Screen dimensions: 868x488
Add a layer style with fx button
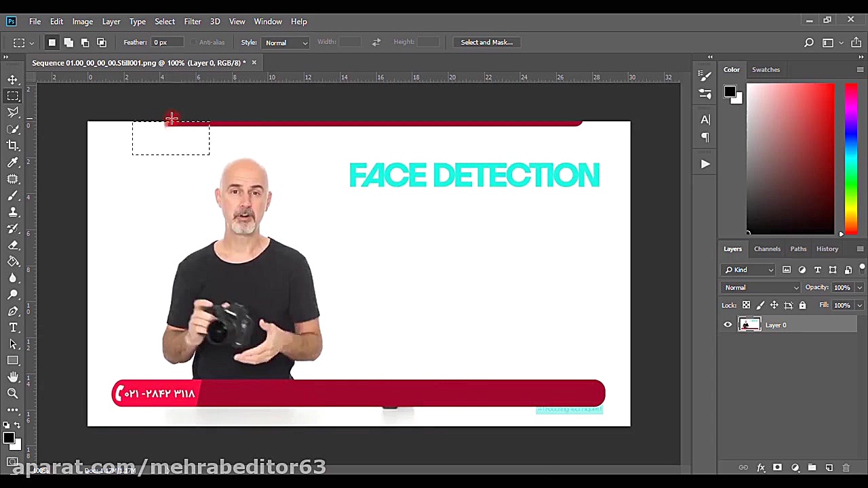tap(761, 468)
